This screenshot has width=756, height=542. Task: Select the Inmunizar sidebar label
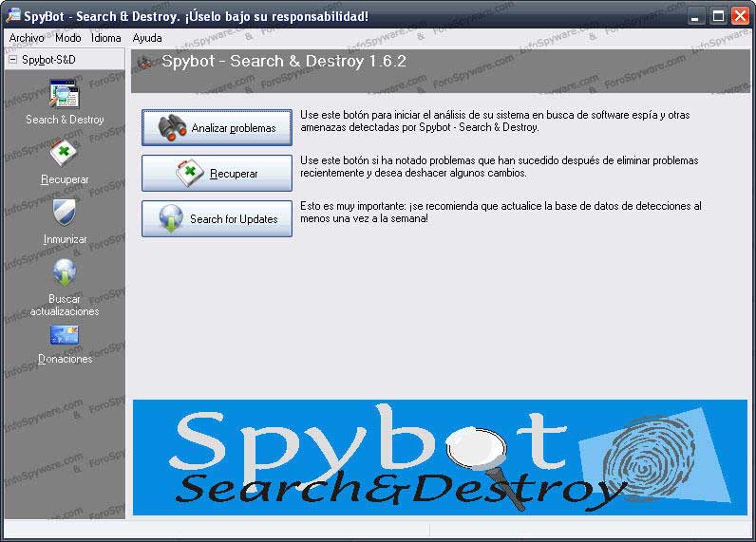tap(65, 239)
